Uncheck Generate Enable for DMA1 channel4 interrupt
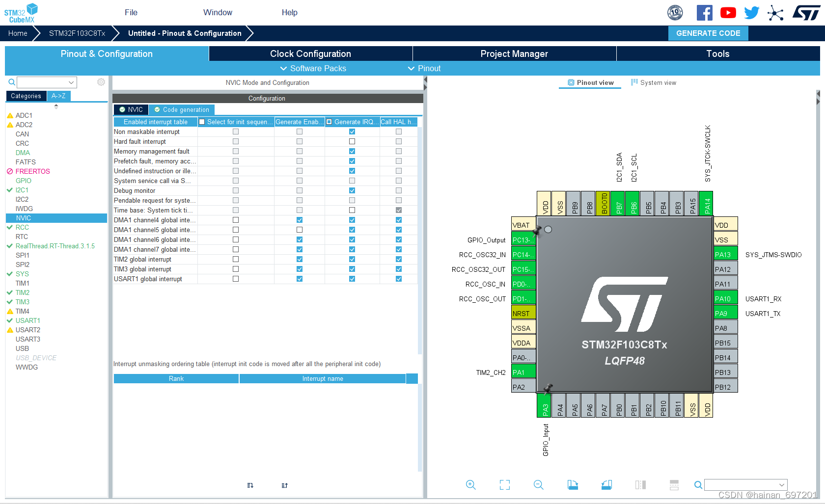This screenshot has width=825, height=504. (300, 220)
